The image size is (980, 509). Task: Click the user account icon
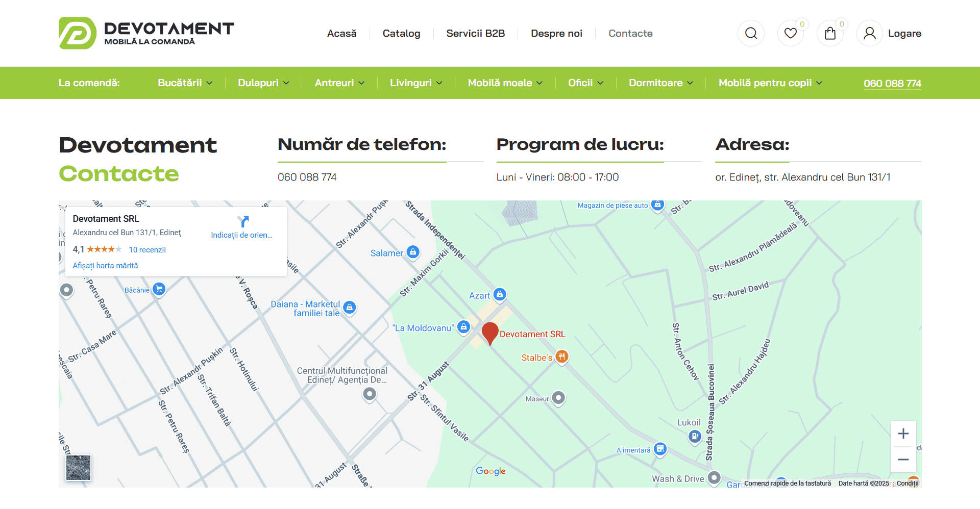click(x=870, y=33)
